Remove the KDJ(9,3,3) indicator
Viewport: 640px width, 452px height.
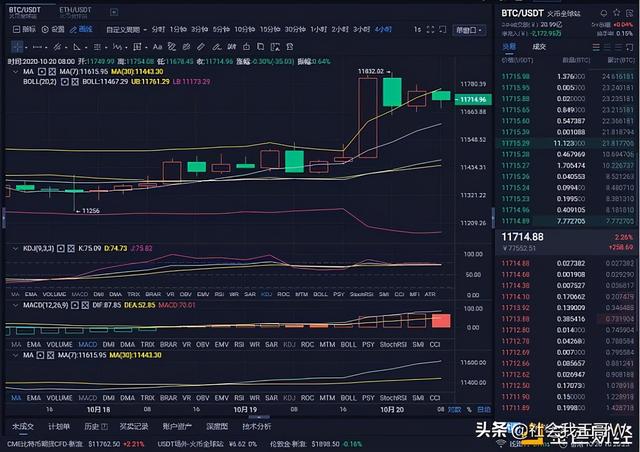[x=71, y=248]
